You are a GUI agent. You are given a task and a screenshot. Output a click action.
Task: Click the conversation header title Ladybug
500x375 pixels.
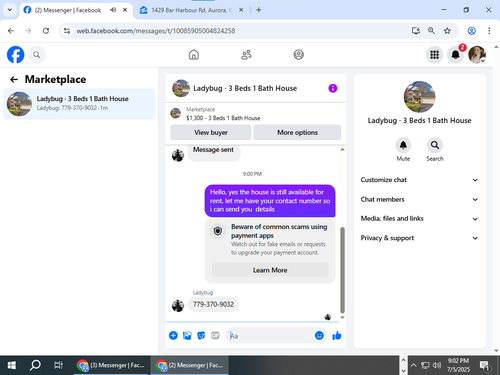(x=245, y=88)
